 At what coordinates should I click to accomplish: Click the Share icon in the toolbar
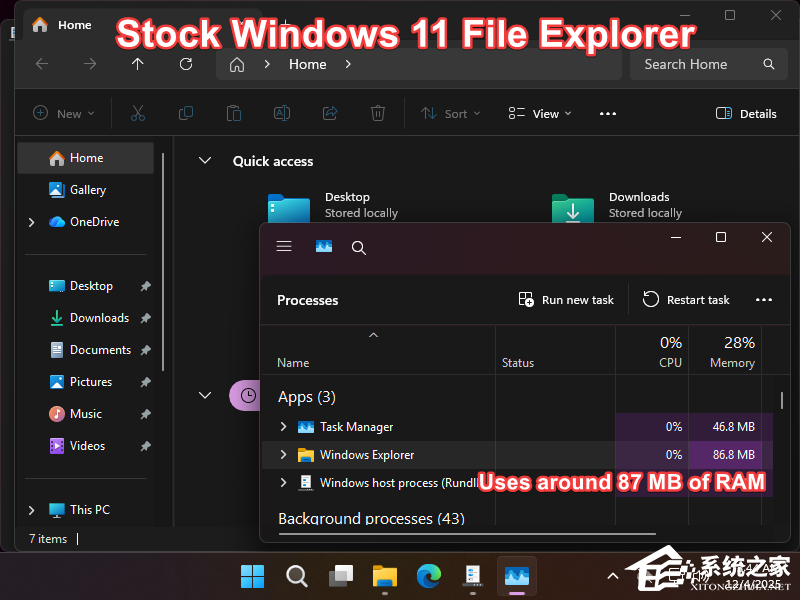(329, 113)
